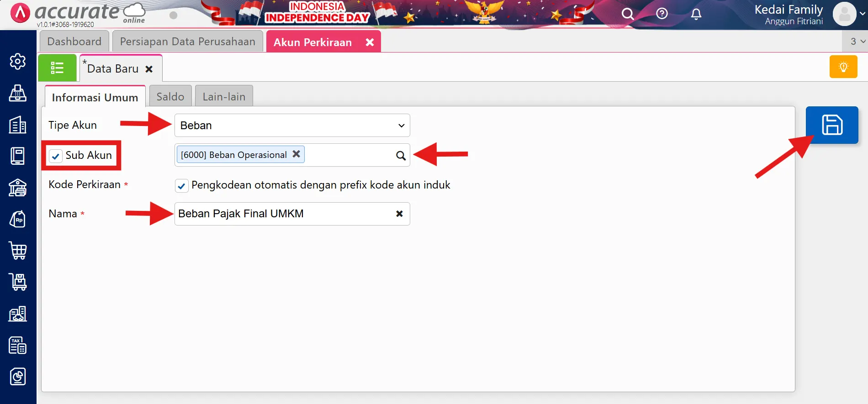Close the Akun Perkiraan tab

(x=370, y=42)
